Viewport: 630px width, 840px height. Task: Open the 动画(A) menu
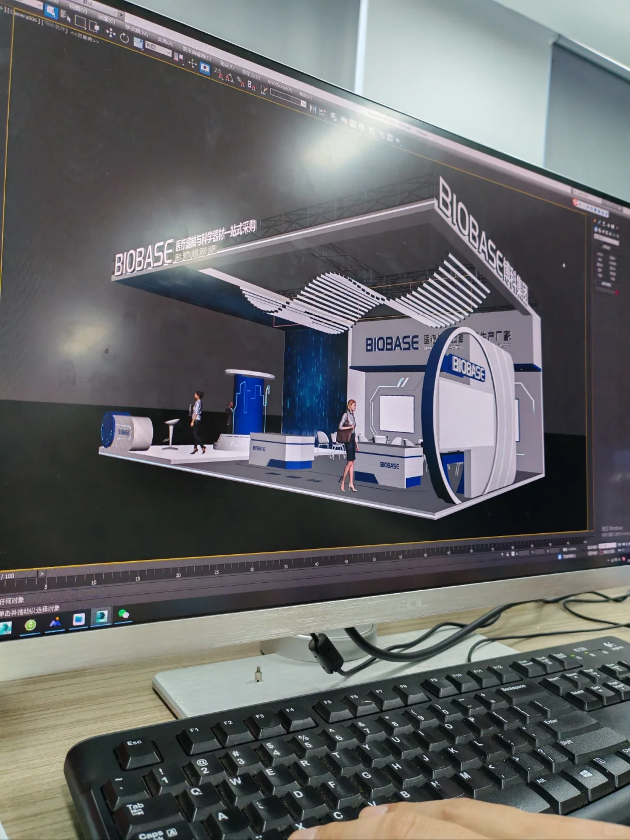[165, 41]
